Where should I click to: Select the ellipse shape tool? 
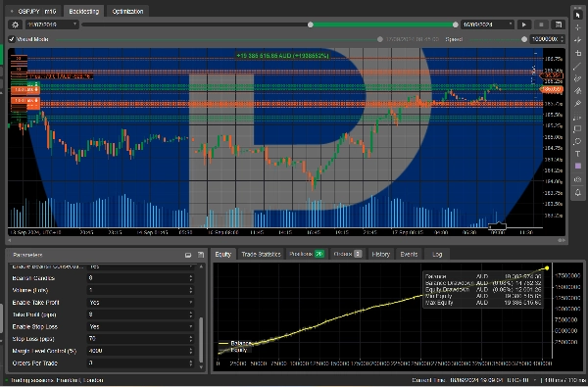[578, 141]
